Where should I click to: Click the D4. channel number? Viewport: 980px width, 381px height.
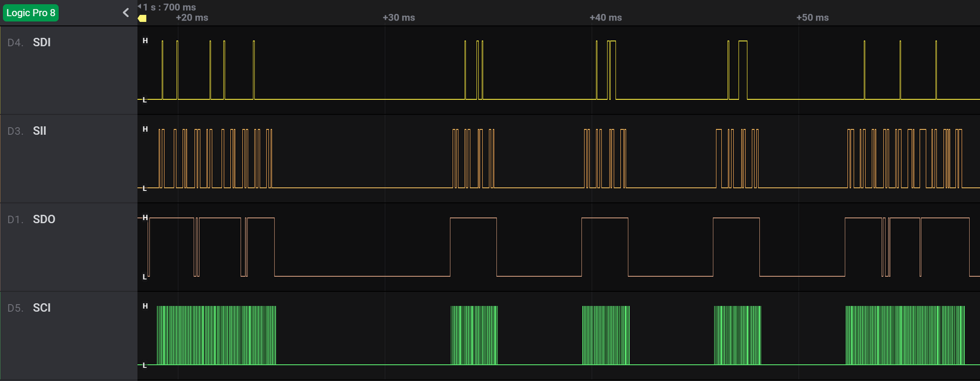[x=16, y=43]
